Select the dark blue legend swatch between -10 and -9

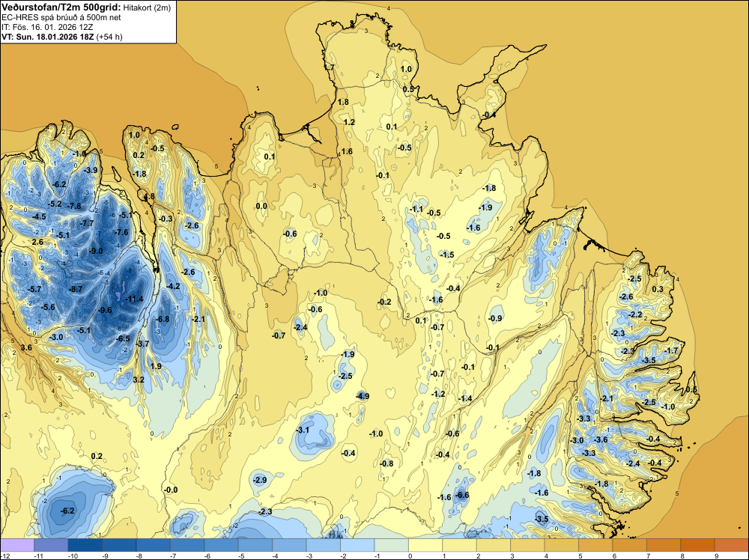coord(85,545)
